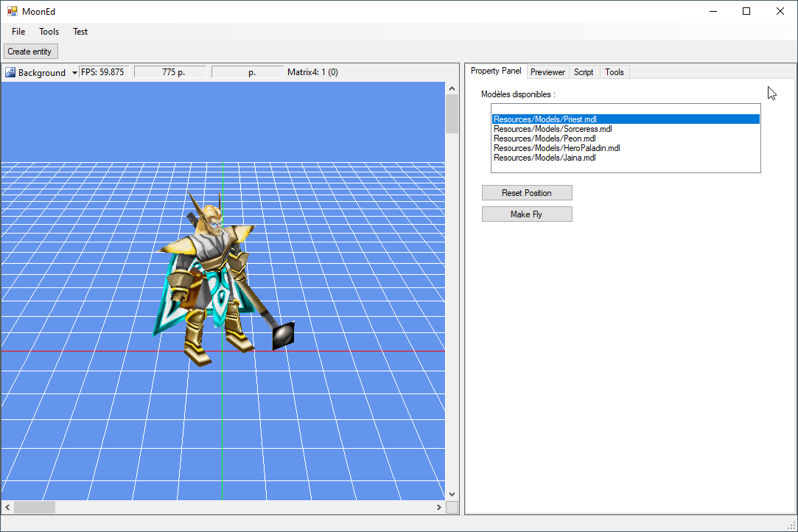798x532 pixels.
Task: Select Resources/Models/Sorceress.mdl in the list
Action: [552, 129]
